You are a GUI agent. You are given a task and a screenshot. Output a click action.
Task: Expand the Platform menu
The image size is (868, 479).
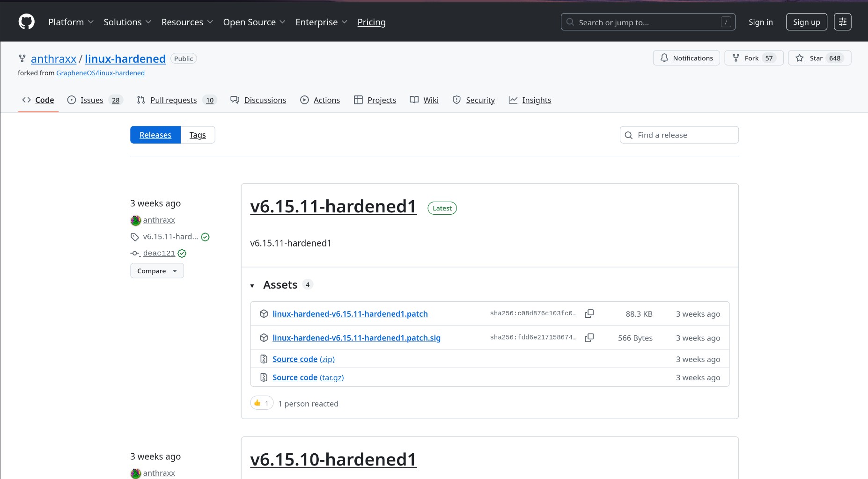point(71,22)
